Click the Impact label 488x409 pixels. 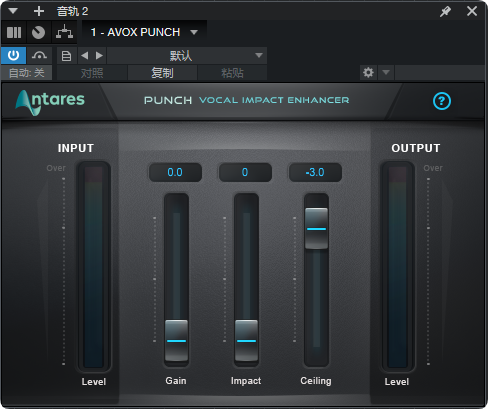click(x=246, y=381)
